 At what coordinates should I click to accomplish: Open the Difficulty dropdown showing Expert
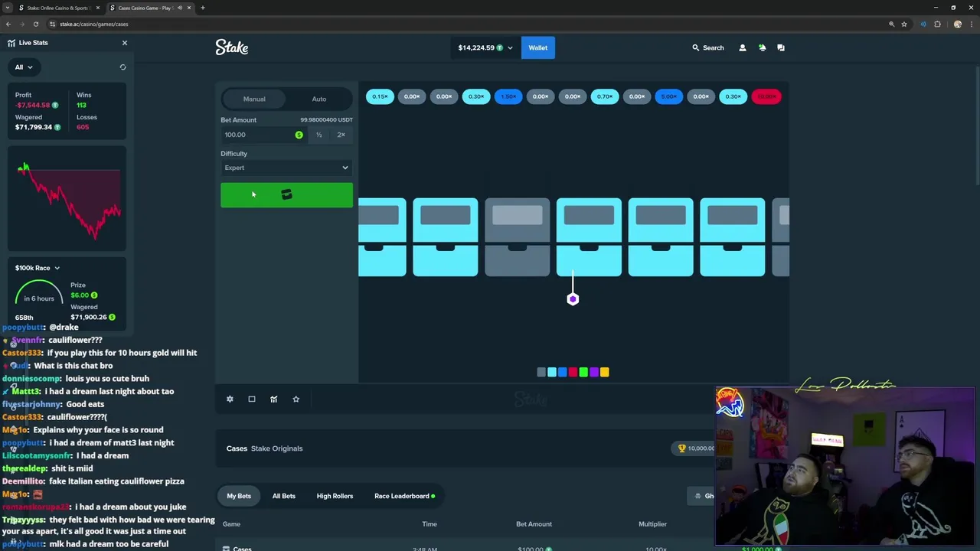pyautogui.click(x=286, y=168)
